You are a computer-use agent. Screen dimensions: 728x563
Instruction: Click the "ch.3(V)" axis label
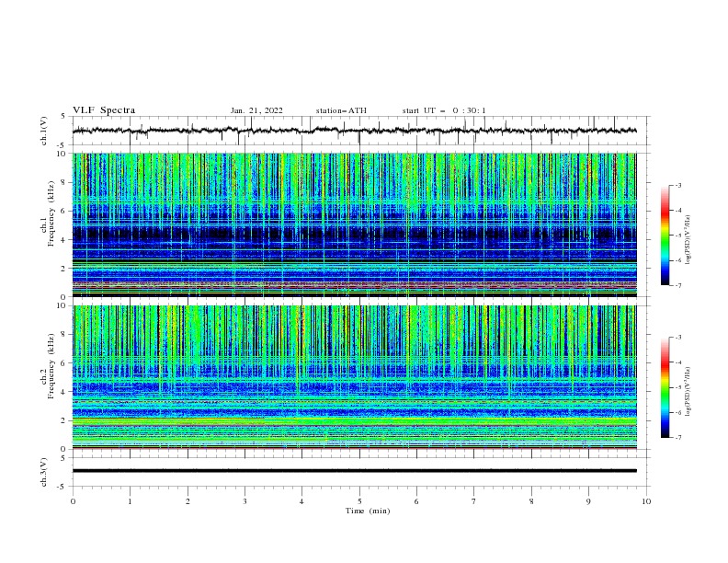coord(44,472)
